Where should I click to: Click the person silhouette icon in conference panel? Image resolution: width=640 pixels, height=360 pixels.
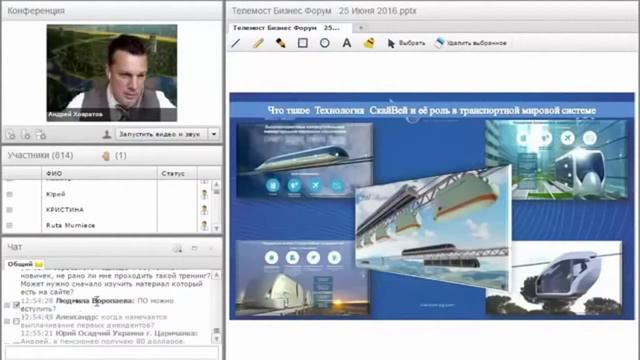(x=107, y=134)
